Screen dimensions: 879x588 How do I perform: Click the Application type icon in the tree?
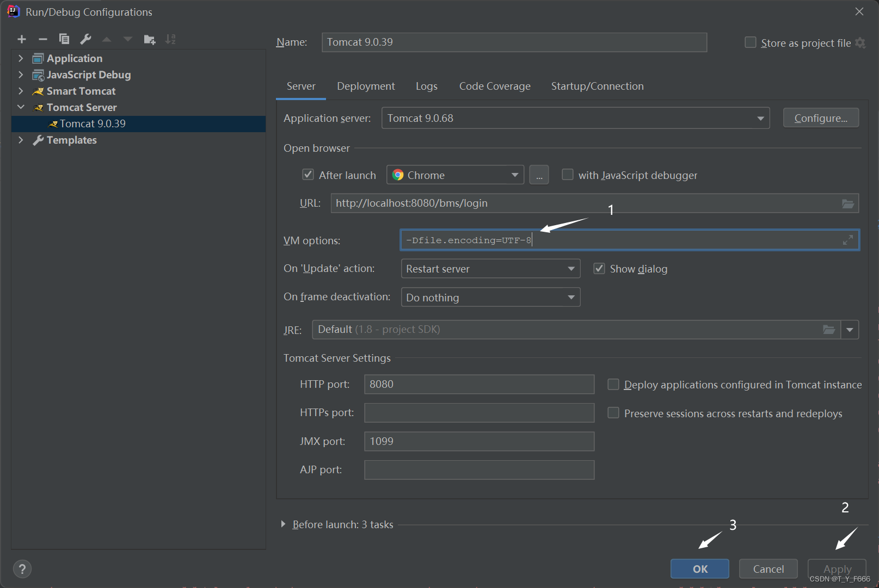[x=38, y=59]
